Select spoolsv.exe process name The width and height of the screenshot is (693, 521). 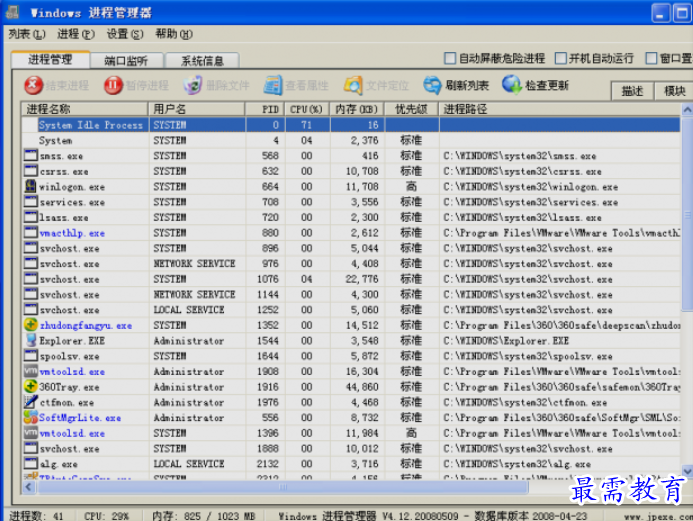[x=69, y=356]
